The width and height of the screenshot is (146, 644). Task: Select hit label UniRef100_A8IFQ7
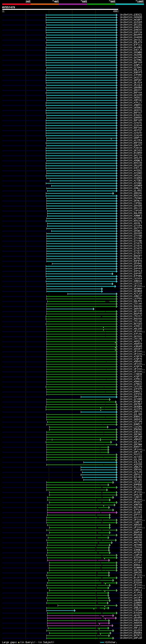click(131, 130)
